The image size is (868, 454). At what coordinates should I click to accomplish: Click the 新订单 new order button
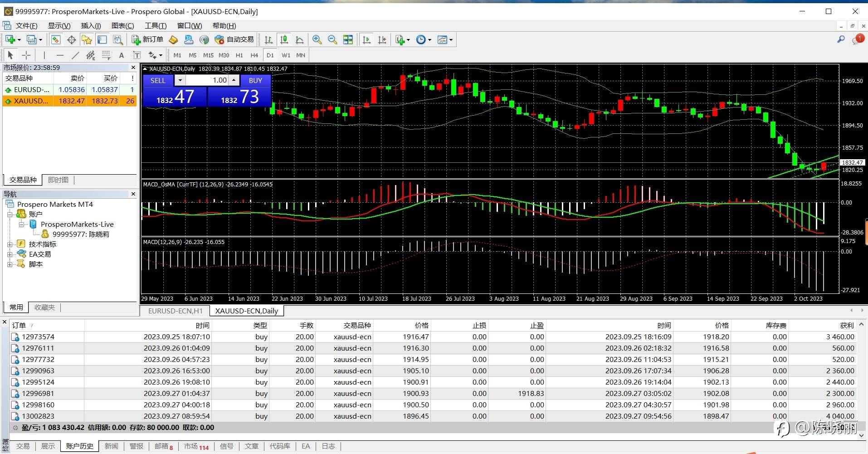click(x=148, y=40)
